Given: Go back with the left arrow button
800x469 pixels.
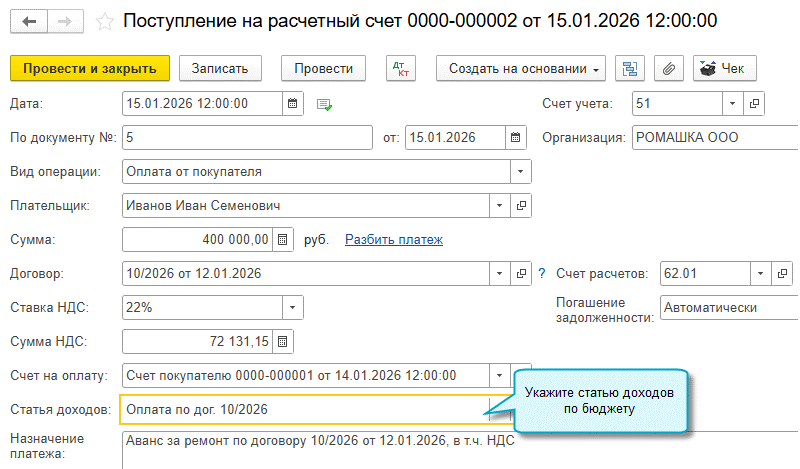Looking at the screenshot, I should pyautogui.click(x=29, y=21).
